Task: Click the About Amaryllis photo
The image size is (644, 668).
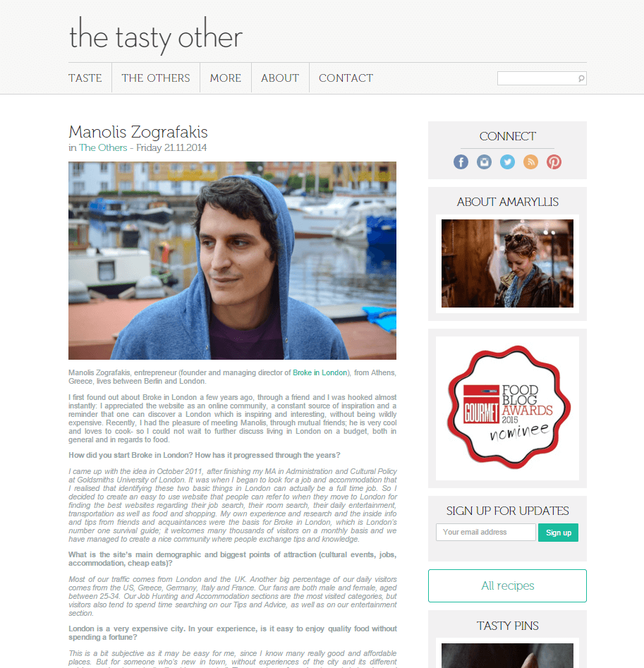Action: 507,263
